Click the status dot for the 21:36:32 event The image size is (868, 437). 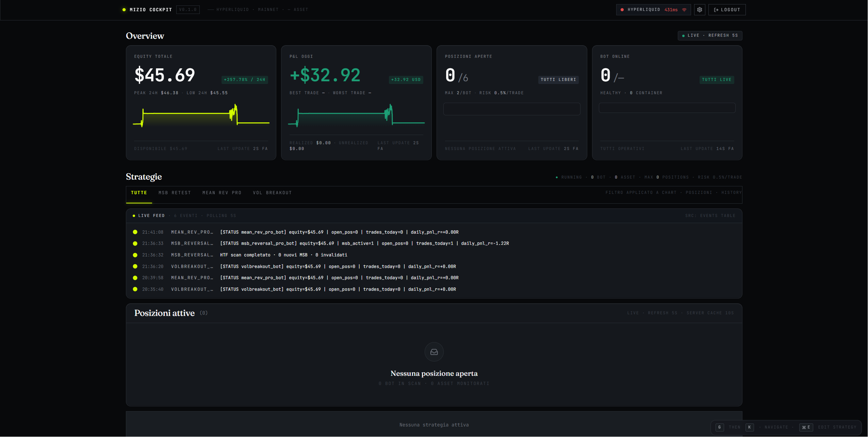point(135,255)
